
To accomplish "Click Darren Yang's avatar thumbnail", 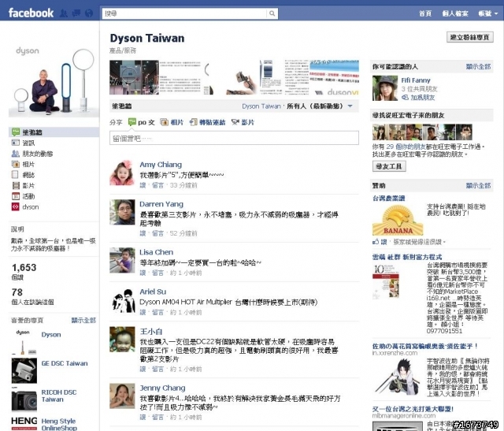I will 122,212.
